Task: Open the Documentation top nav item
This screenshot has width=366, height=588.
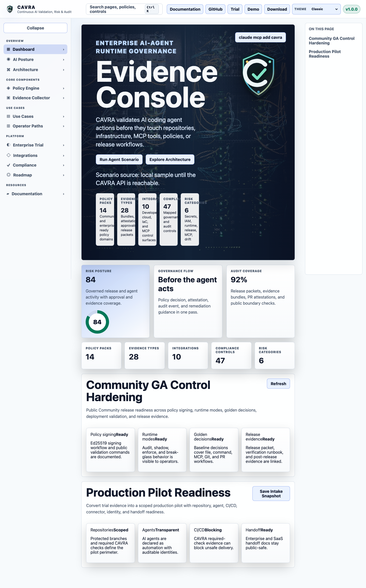Action: (x=185, y=9)
